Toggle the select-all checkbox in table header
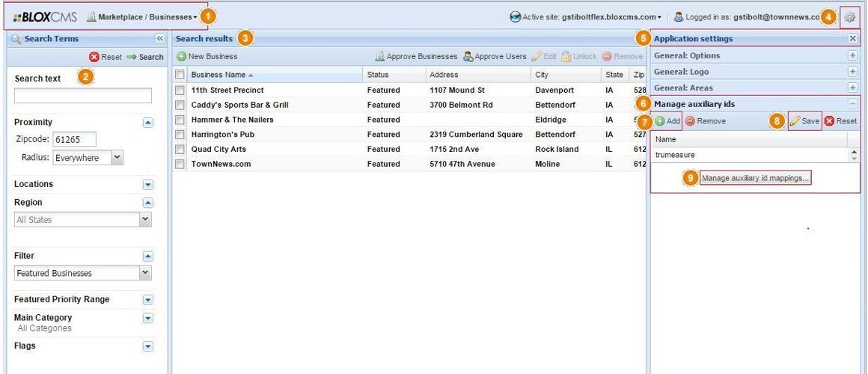 click(180, 75)
